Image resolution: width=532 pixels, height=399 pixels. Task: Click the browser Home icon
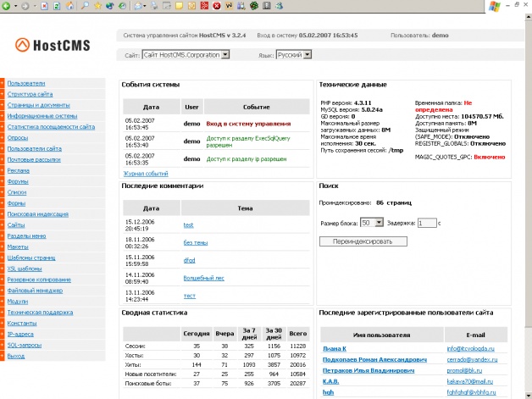[x=70, y=6]
